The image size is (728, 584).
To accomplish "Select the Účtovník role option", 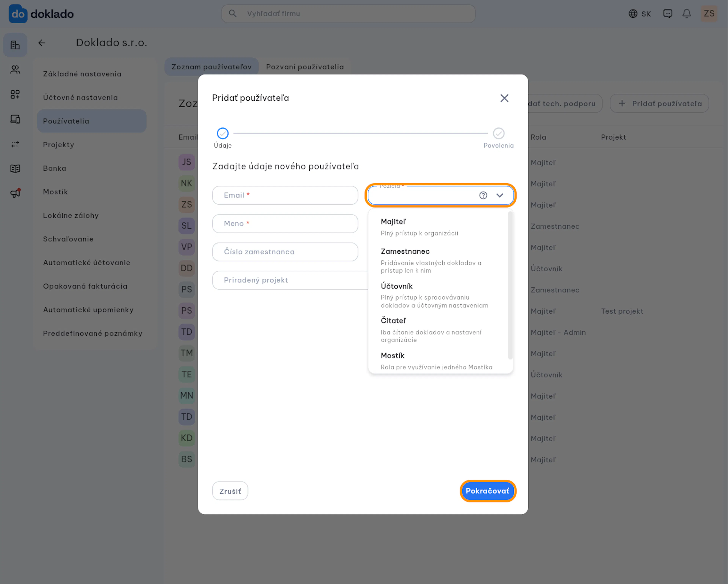I will click(x=438, y=295).
